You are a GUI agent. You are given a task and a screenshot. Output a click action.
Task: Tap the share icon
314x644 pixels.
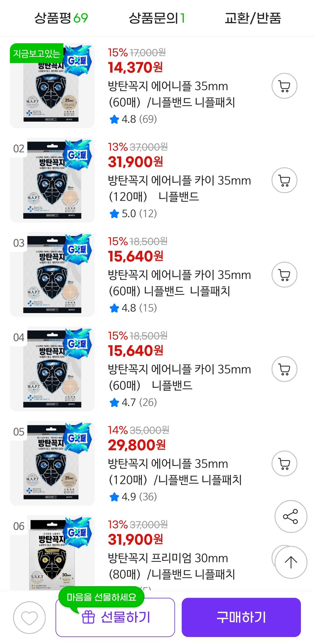[x=290, y=516]
